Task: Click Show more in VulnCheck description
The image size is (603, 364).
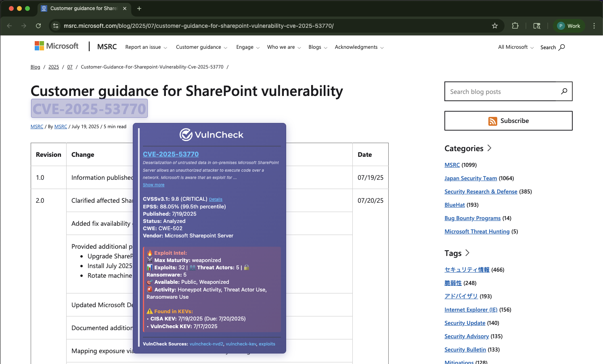Action: [153, 185]
